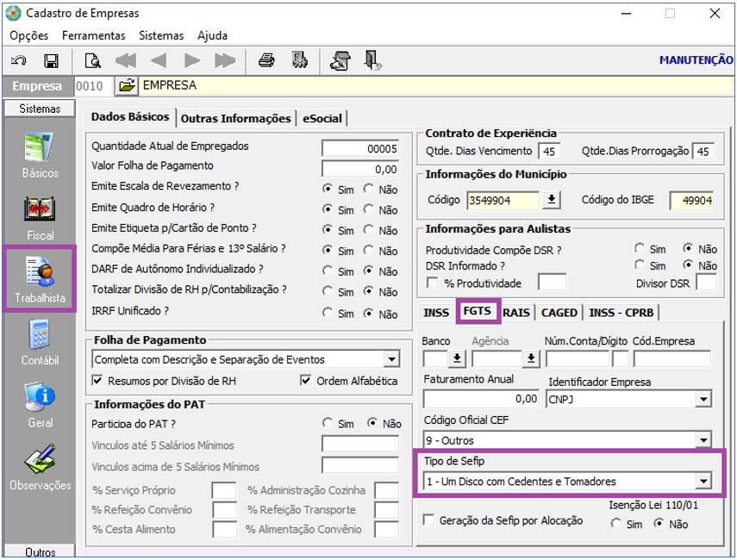This screenshot has width=737, height=560.
Task: Click the exit door icon
Action: point(372,60)
